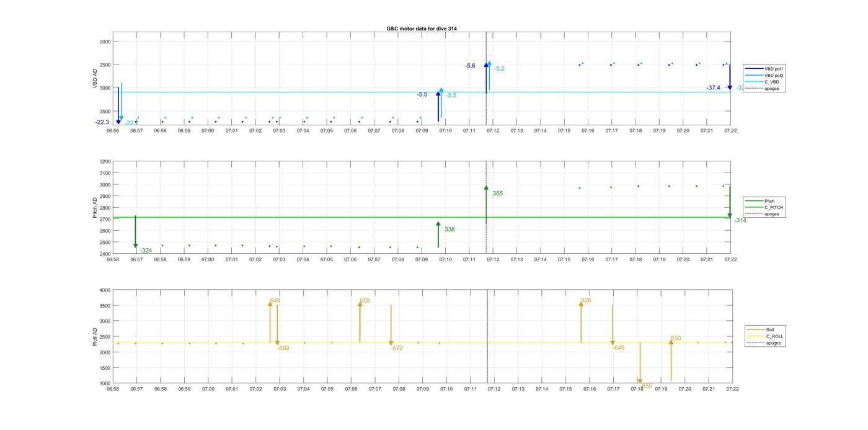Select the "Roll" legend entry

coord(765,329)
